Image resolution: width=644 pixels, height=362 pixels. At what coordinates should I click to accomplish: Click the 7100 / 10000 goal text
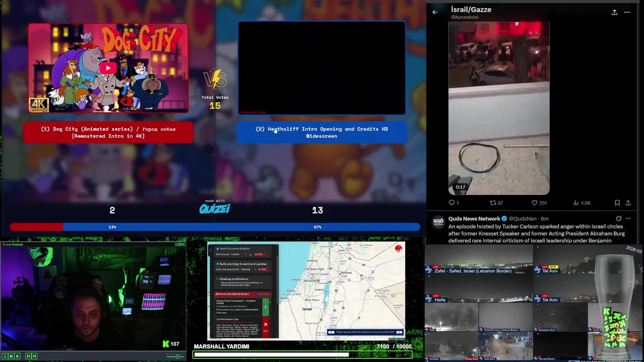pos(394,346)
